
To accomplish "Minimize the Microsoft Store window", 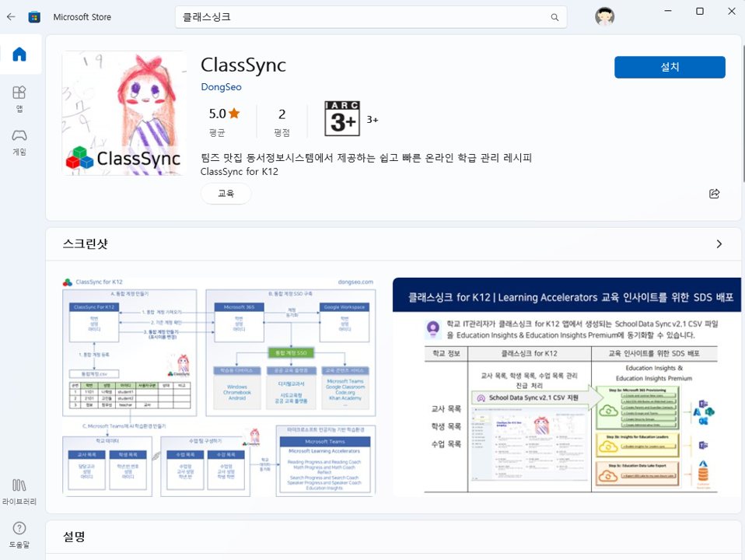I will coord(667,11).
